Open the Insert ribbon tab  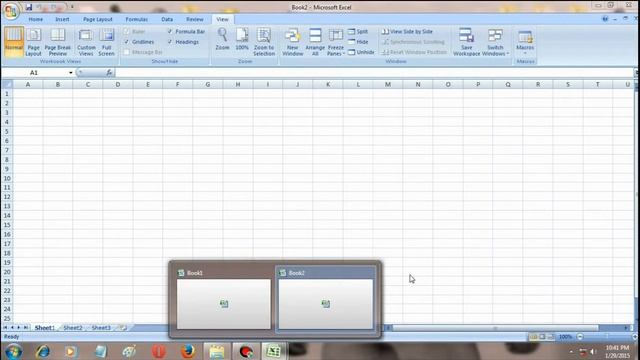click(x=62, y=19)
